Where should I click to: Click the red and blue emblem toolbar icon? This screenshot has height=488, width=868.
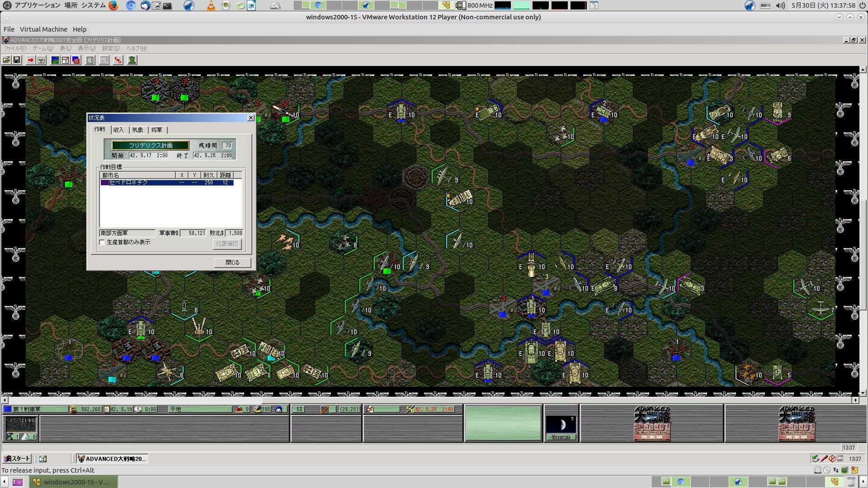click(76, 60)
